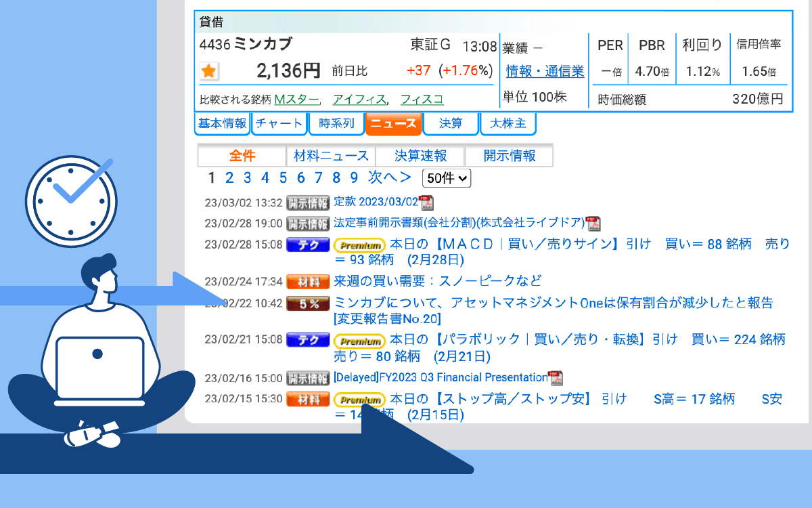Click the orange star favorite icon
812x508 pixels.
tap(208, 70)
